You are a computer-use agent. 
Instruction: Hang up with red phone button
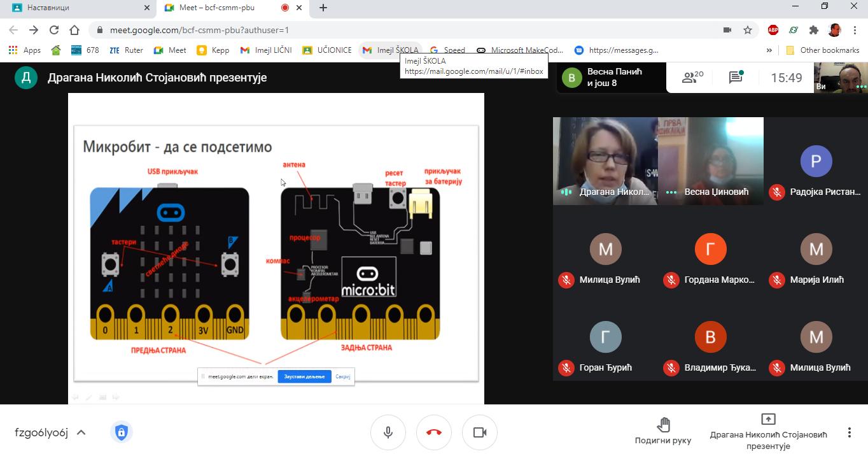pos(434,432)
